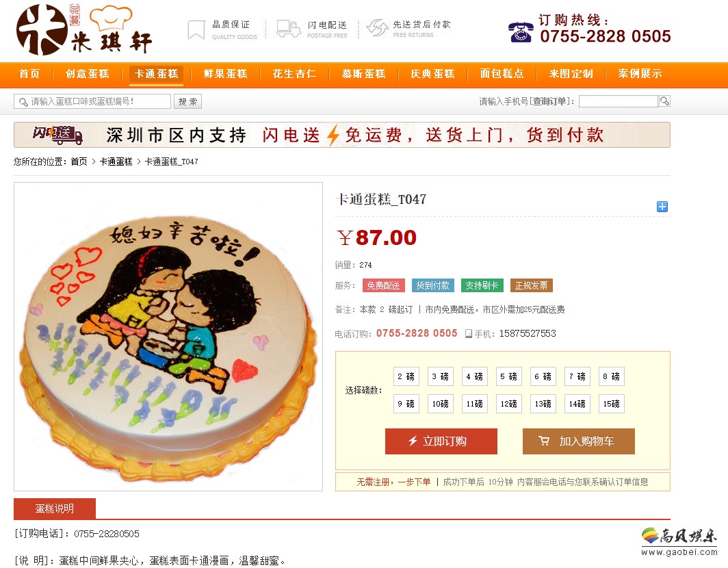Select the 2 磅 size option
Viewport: 728px width, 568px height.
[x=406, y=376]
